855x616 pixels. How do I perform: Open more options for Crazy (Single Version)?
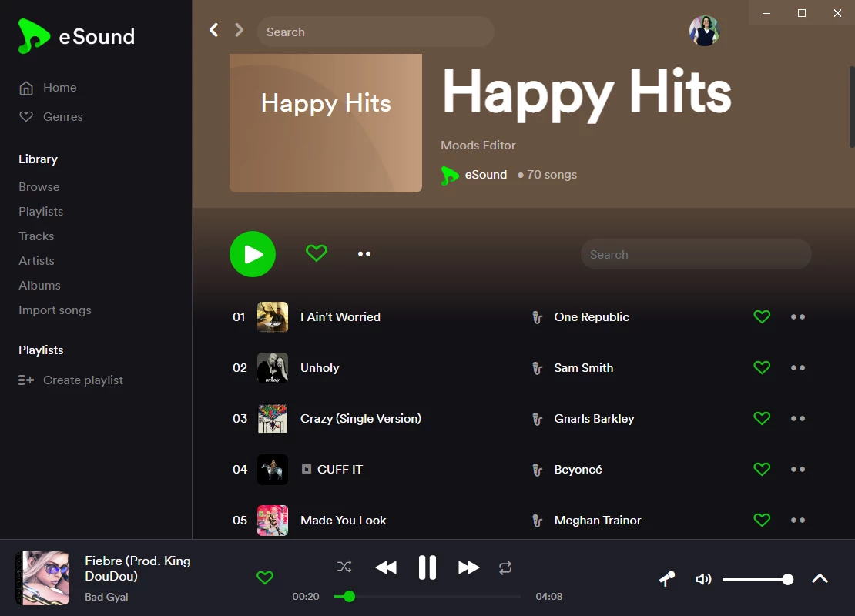click(798, 418)
